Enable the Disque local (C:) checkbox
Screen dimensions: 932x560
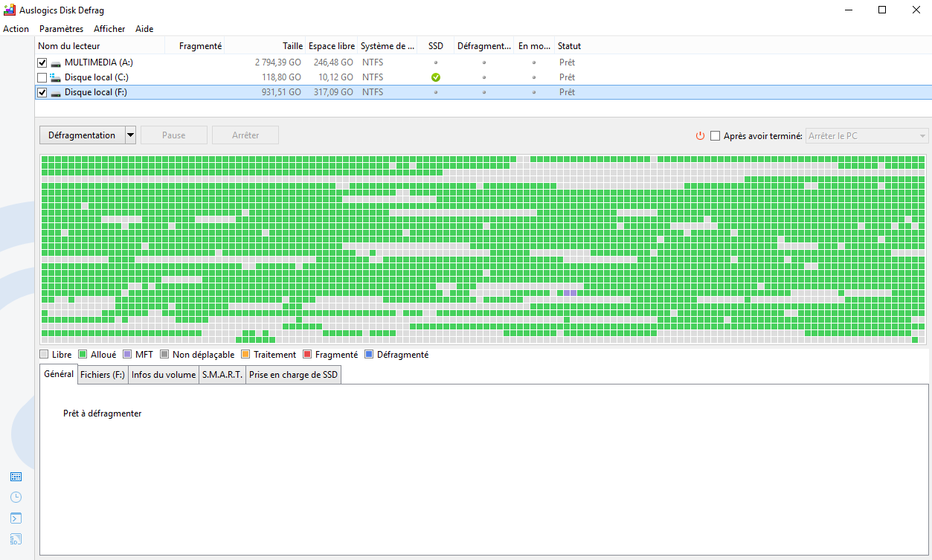point(42,77)
